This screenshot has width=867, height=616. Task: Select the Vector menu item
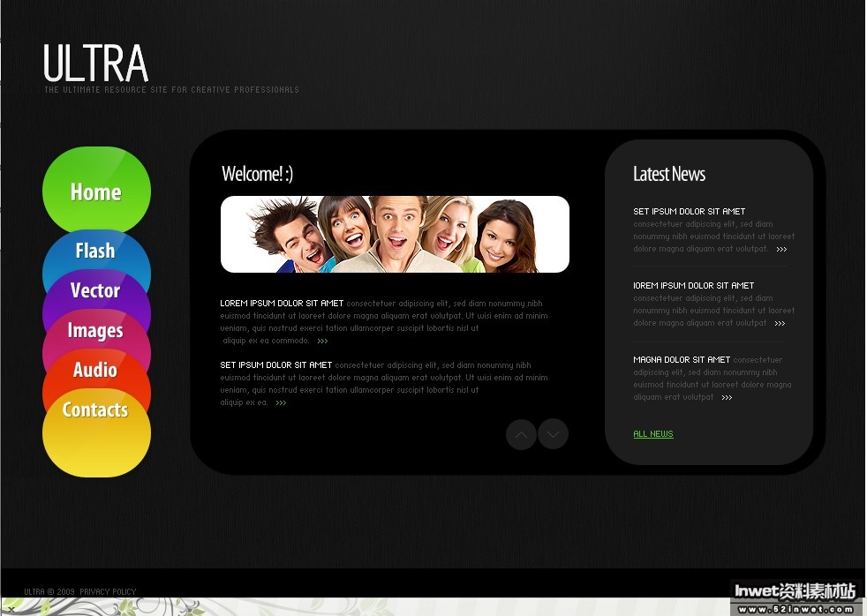coord(95,290)
